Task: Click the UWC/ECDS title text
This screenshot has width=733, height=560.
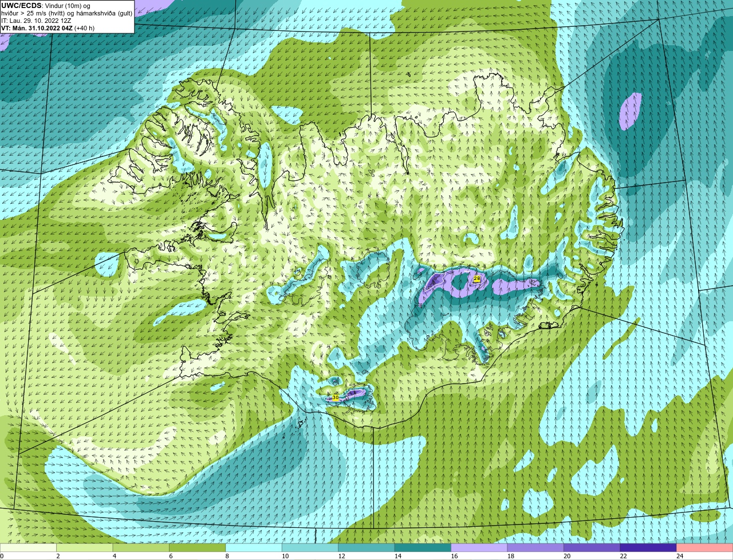Action: coord(21,6)
